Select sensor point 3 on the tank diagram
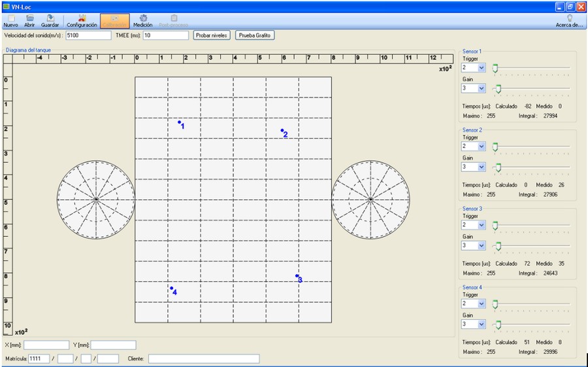This screenshot has height=367, width=588. click(297, 276)
